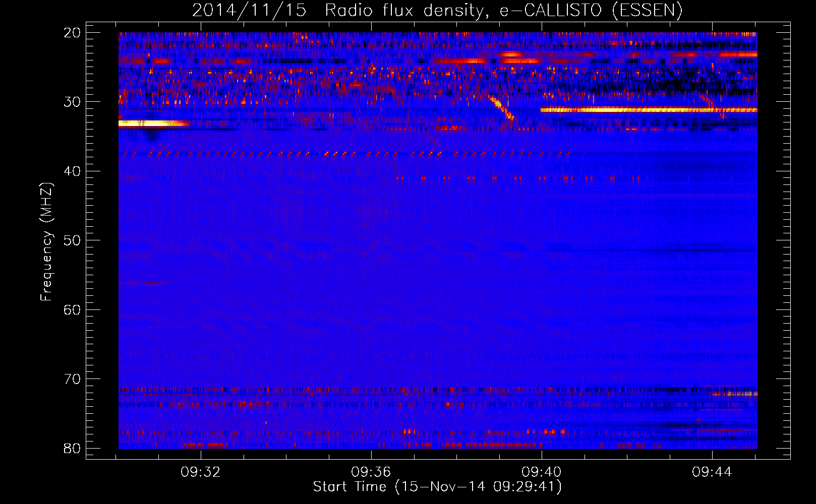Click the 09:32 time tick label

[x=201, y=472]
